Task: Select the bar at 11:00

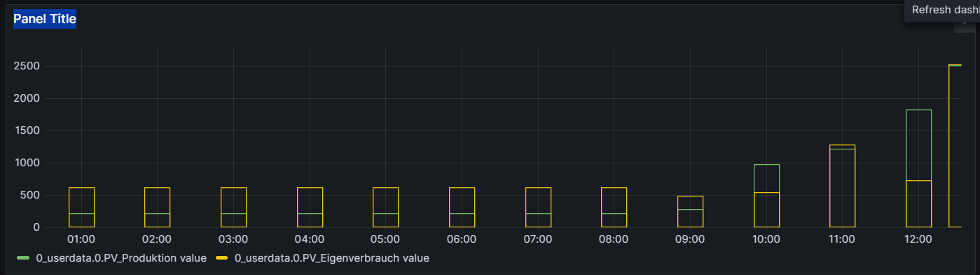Action: point(842,186)
